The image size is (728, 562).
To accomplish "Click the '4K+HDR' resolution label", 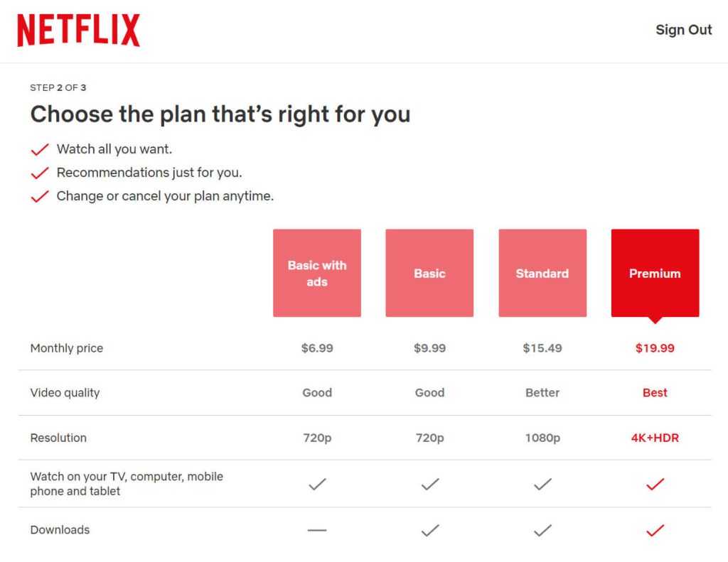I will [654, 438].
